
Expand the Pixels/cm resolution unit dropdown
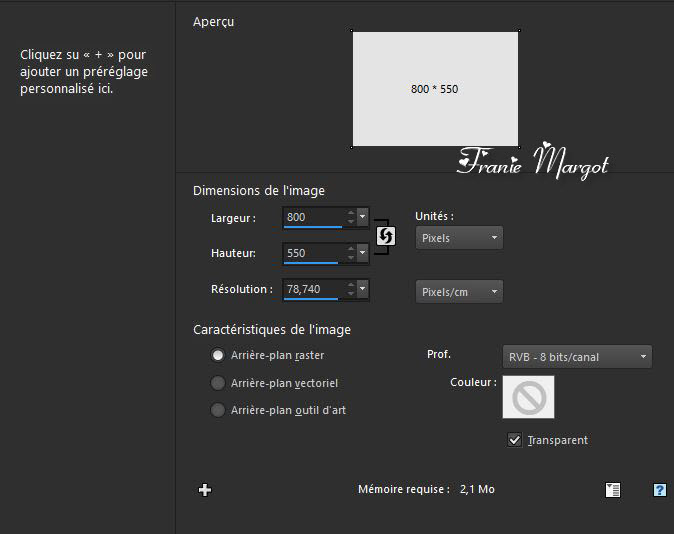[x=459, y=291]
